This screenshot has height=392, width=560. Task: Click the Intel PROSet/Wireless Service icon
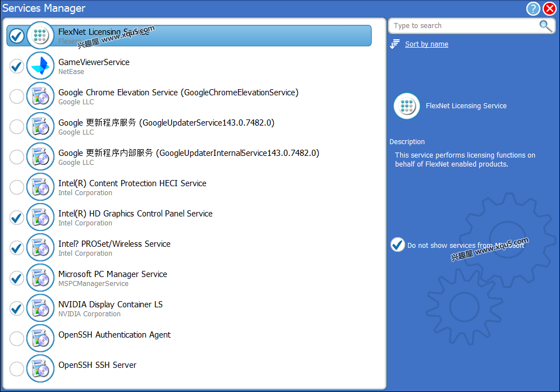pos(40,247)
